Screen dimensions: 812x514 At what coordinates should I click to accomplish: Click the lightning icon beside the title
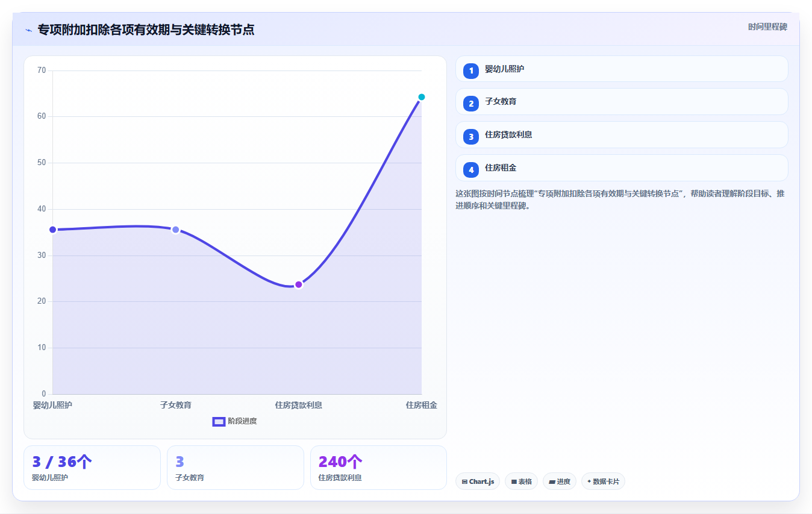tap(28, 30)
